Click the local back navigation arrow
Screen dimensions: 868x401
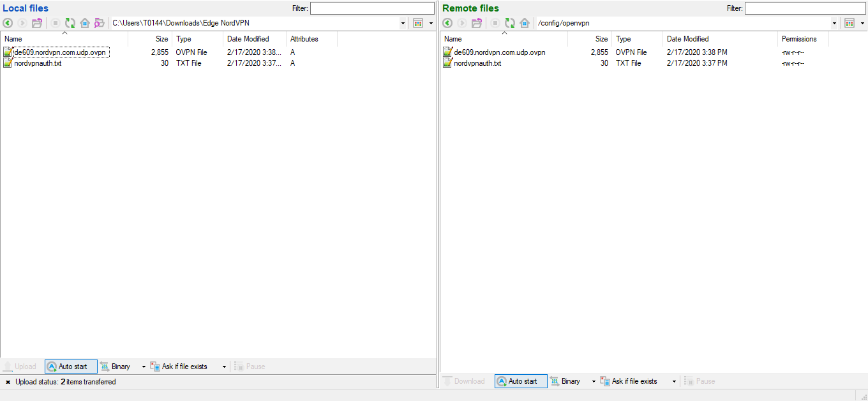[8, 23]
